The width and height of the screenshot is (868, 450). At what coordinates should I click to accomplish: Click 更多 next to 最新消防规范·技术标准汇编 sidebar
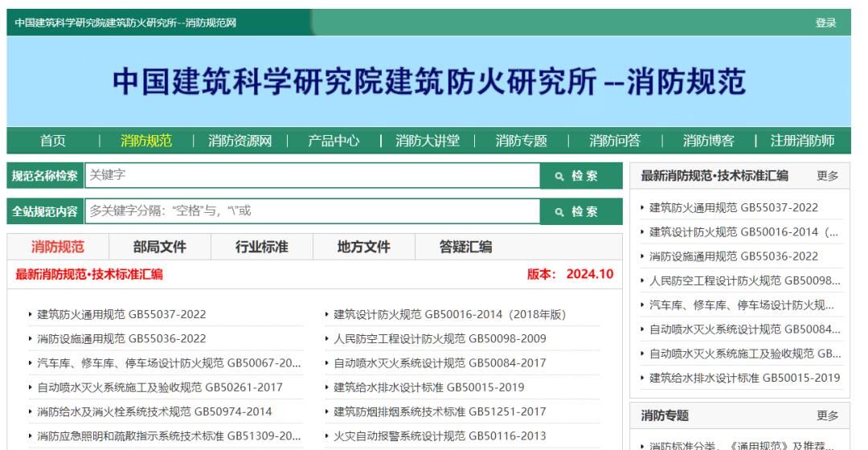click(828, 175)
